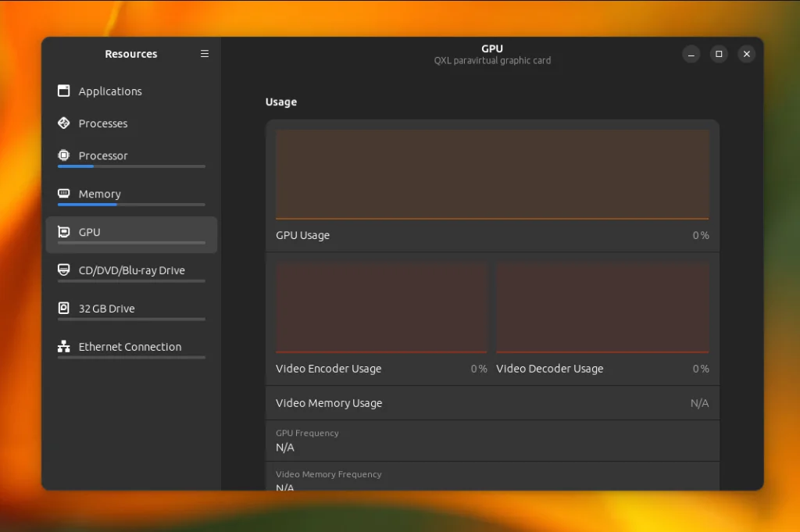
Task: Select the GPU Frequency row
Action: pyautogui.click(x=492, y=441)
